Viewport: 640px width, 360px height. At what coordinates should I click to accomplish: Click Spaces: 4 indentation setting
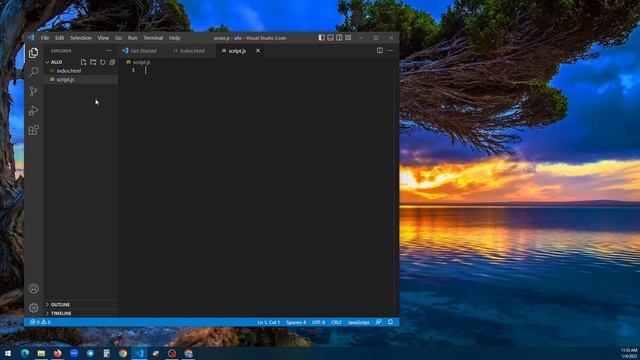point(296,322)
